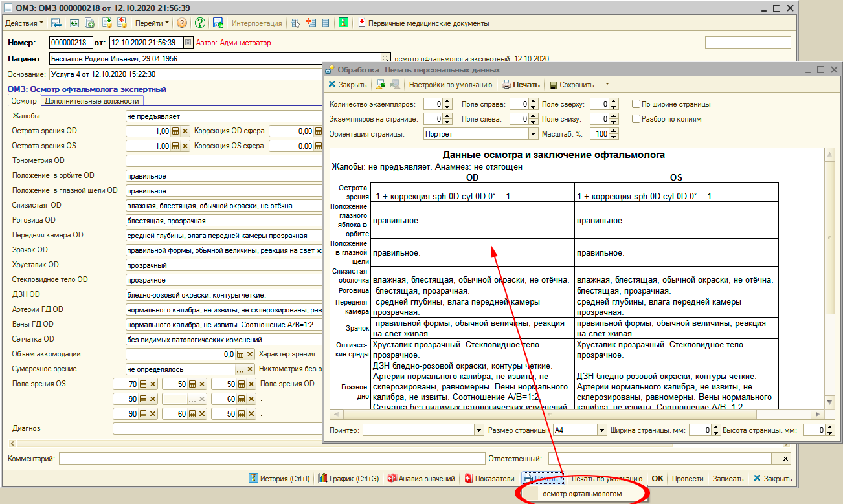The width and height of the screenshot is (843, 504).
Task: Expand Ориентация страницы dropdown
Action: pyautogui.click(x=534, y=134)
